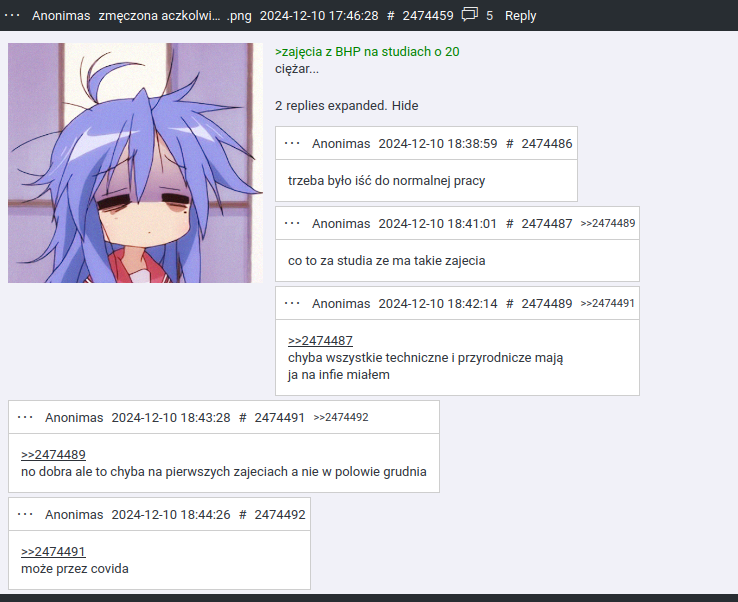Click post number 2474489 in its header
Screen dimensions: 738x602
click(546, 304)
